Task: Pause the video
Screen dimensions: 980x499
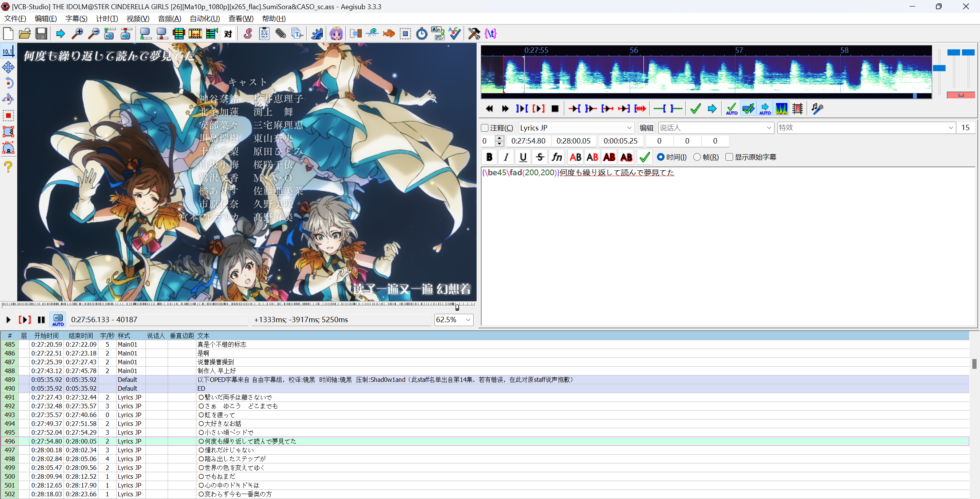Action: (x=41, y=320)
